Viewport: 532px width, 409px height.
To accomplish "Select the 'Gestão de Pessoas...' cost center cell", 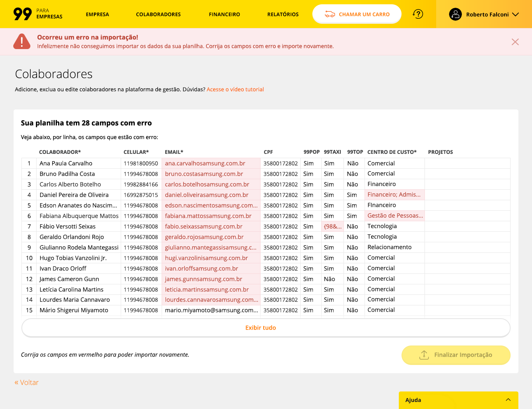I will point(395,216).
